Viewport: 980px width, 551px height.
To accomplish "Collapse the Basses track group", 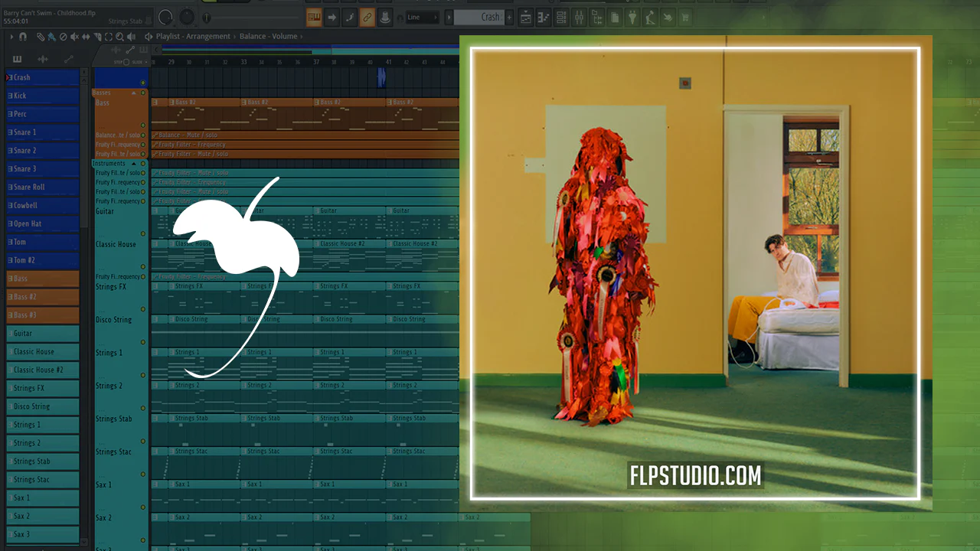I will pyautogui.click(x=134, y=93).
